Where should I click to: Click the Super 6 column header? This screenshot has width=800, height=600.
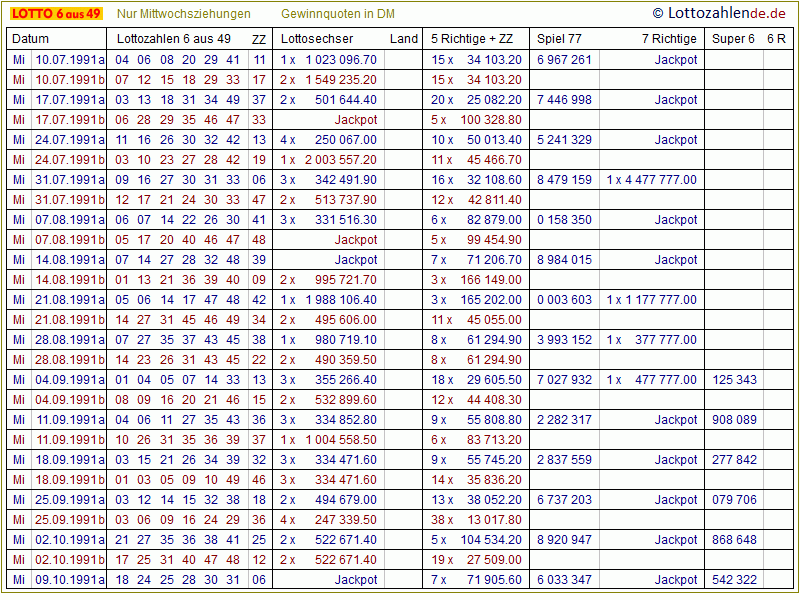(x=733, y=39)
